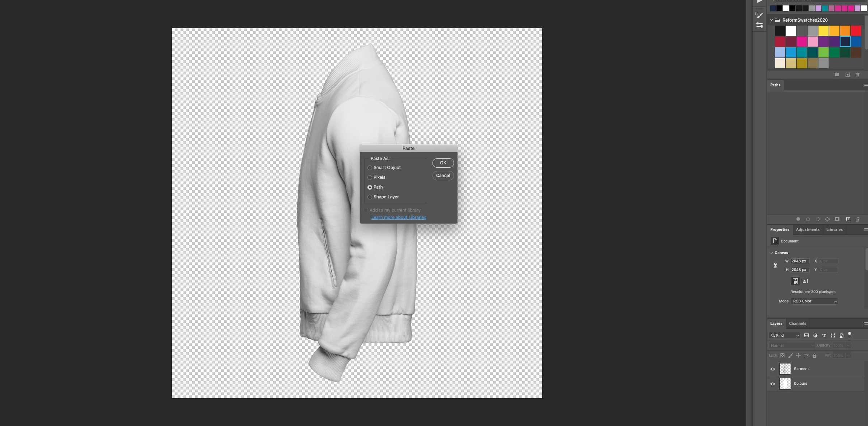
Task: Click the filter for type layers icon
Action: pyautogui.click(x=824, y=336)
